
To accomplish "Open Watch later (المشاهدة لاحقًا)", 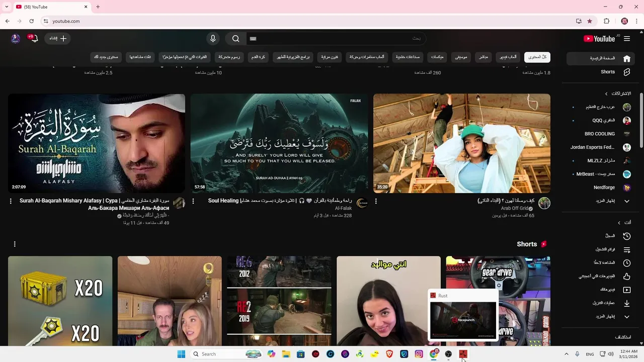I will coord(601,263).
